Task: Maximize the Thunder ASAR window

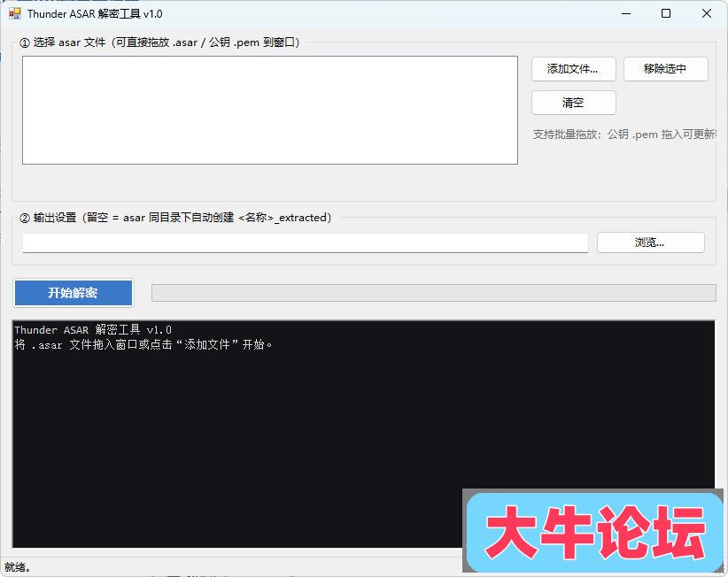Action: 666,13
